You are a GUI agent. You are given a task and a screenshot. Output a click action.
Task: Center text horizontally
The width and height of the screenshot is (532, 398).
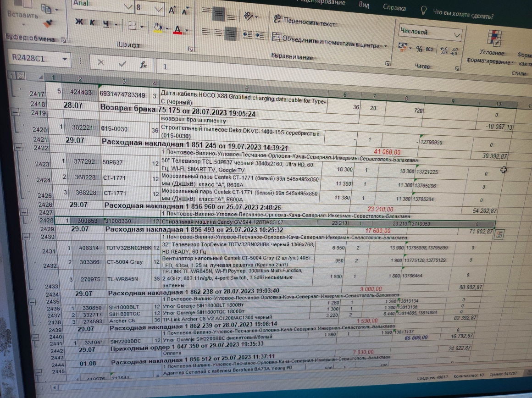click(x=218, y=33)
